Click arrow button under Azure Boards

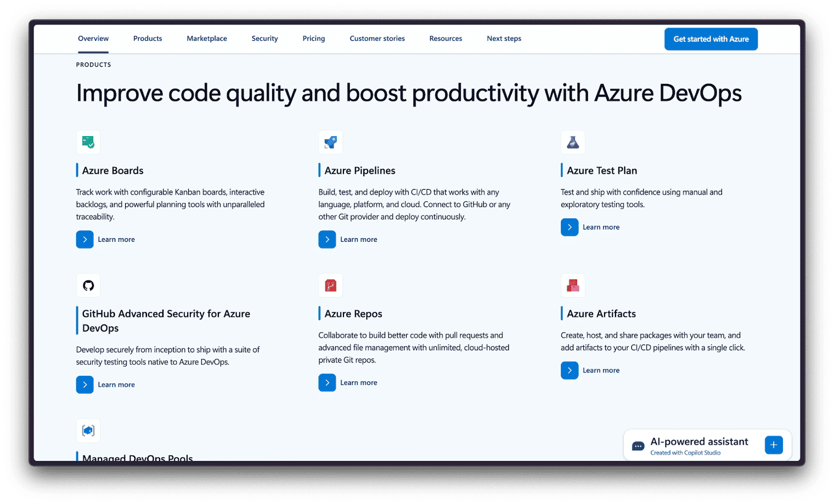(84, 240)
